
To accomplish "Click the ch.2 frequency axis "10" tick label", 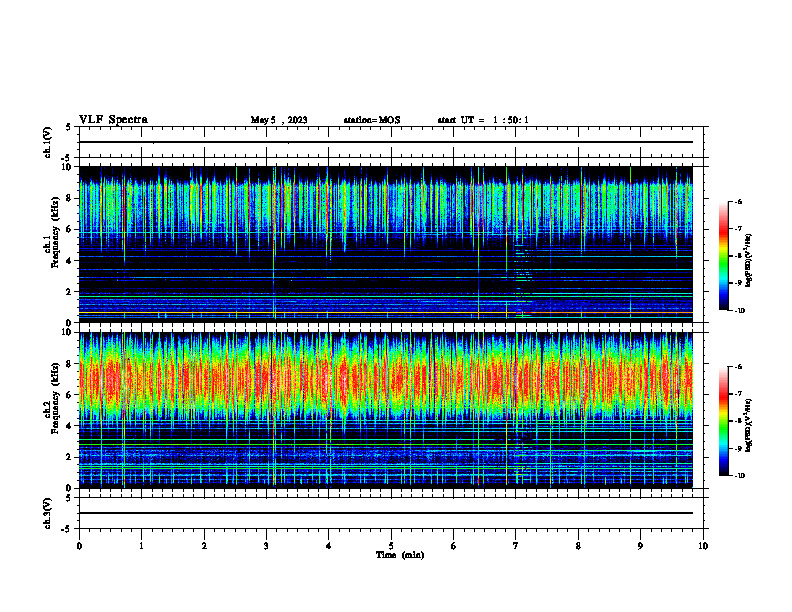I will point(68,332).
